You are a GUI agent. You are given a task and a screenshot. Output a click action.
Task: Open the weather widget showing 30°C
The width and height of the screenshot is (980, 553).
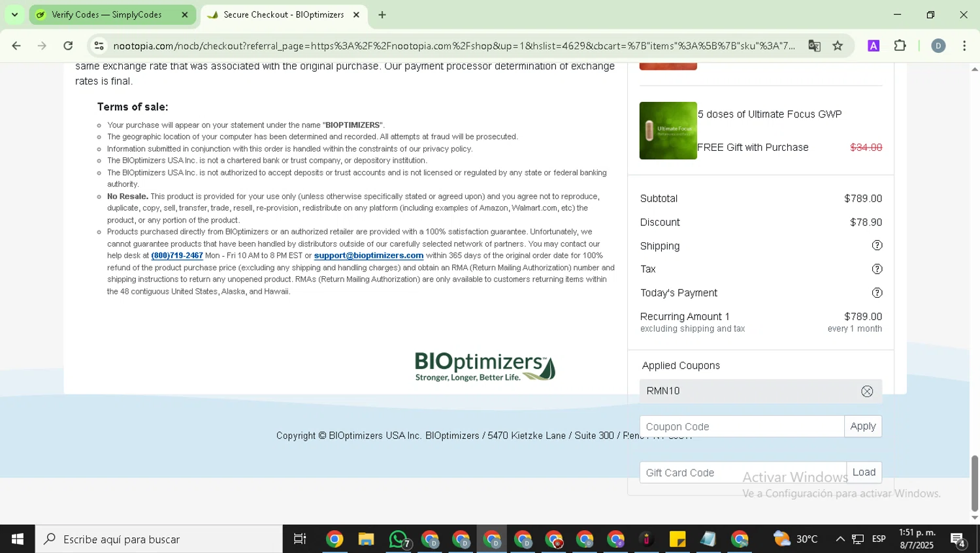[x=796, y=539]
